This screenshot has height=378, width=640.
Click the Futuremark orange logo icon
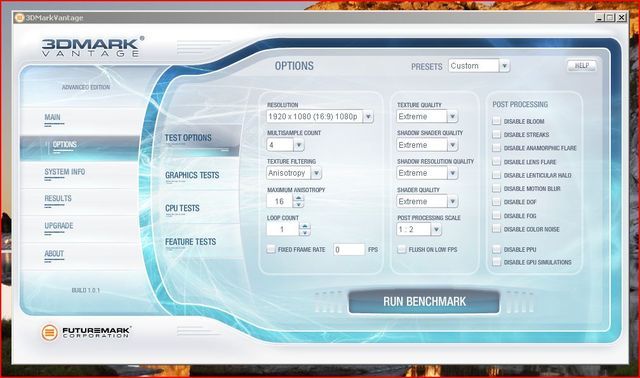49,333
